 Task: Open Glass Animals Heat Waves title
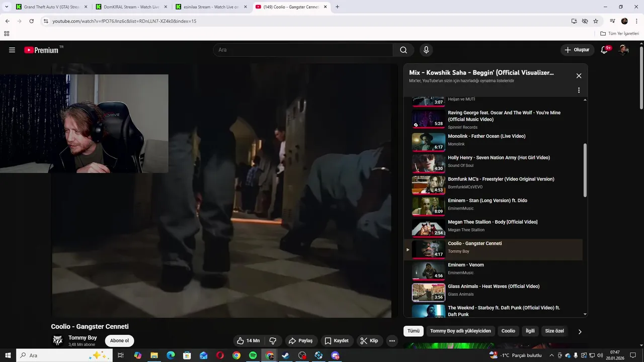click(x=494, y=286)
